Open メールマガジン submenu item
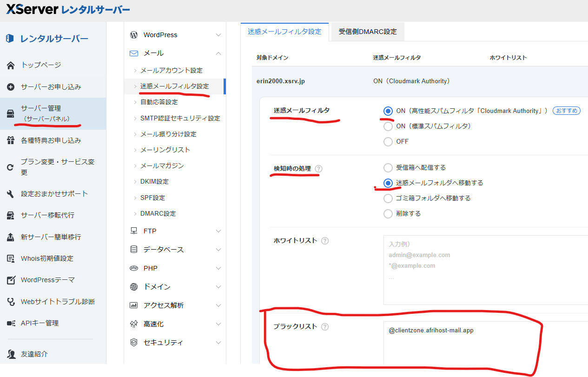 162,165
